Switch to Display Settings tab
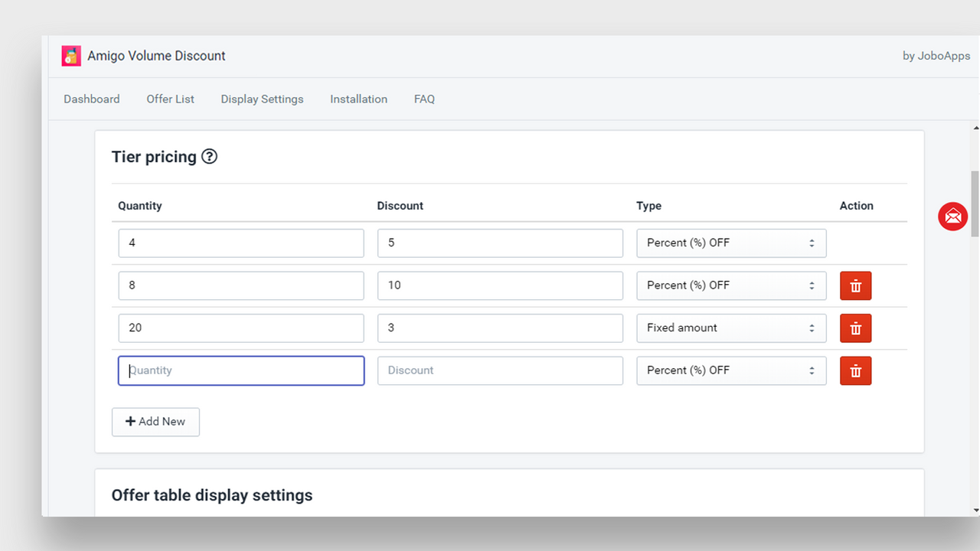The image size is (980, 551). pos(262,99)
